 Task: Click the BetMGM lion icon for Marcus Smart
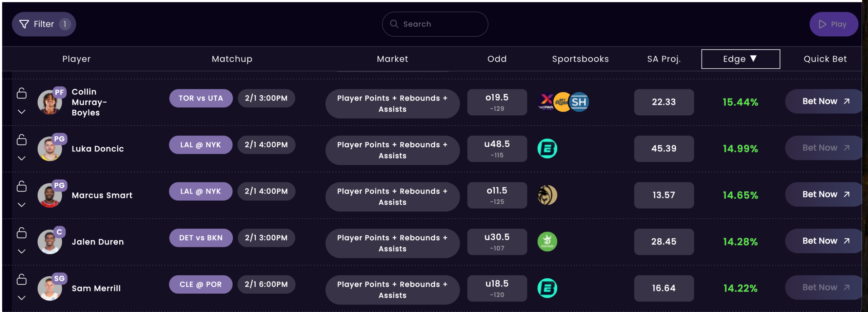pos(547,195)
